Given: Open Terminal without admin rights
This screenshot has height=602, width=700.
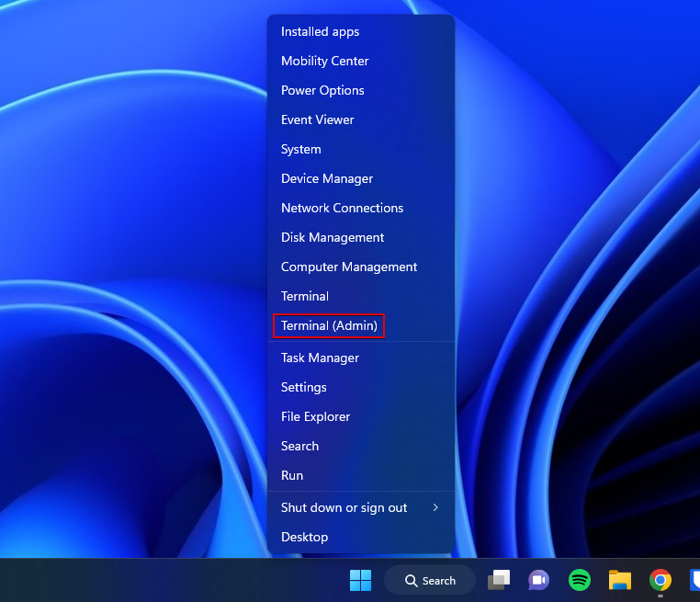Looking at the screenshot, I should 361,296.
